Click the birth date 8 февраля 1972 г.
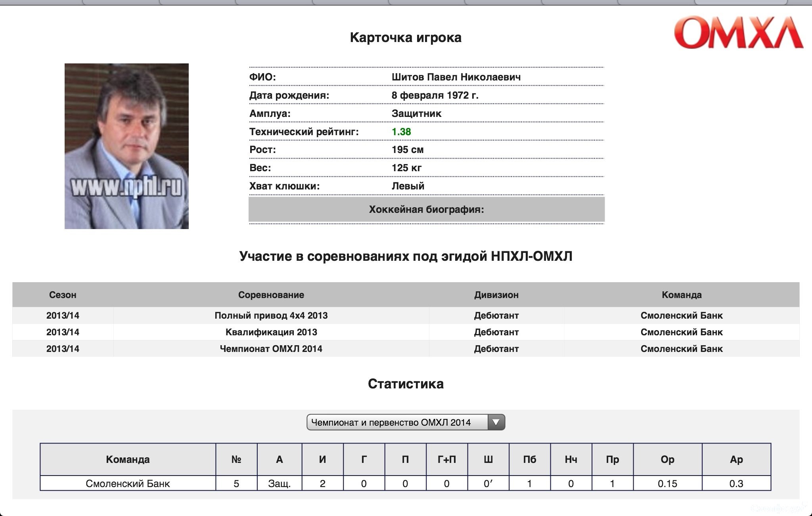This screenshot has width=812, height=516. pyautogui.click(x=435, y=95)
